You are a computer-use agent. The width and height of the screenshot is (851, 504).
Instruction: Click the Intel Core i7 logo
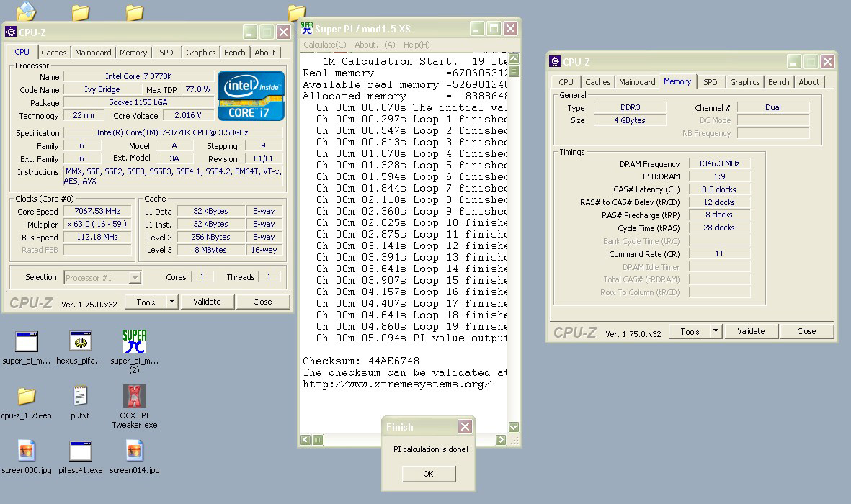251,95
